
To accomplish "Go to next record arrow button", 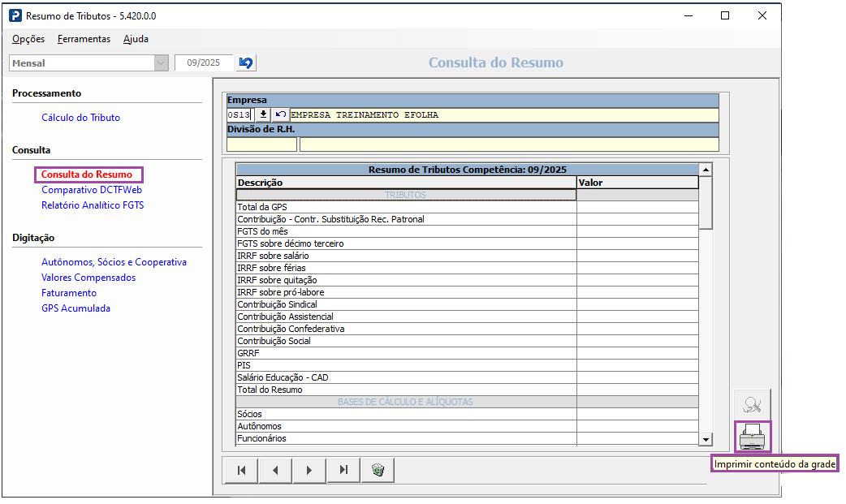I will [309, 470].
